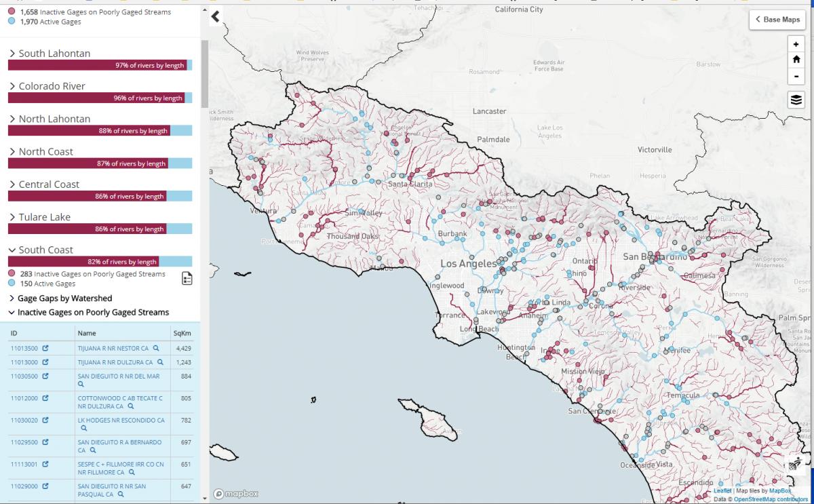Zoom to Cottonwood C AB Tecate magnifier

click(x=131, y=406)
